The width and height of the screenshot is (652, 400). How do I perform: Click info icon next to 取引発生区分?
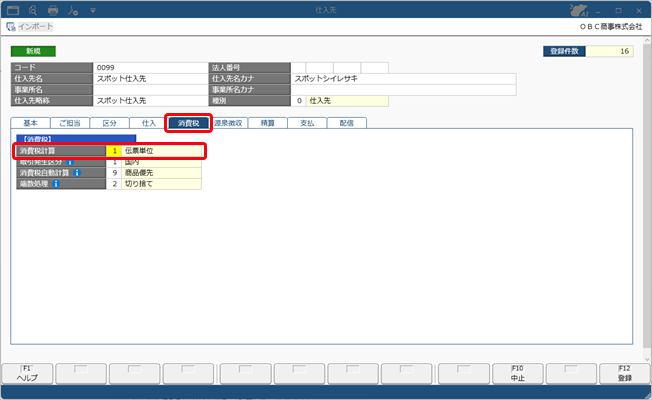pos(70,162)
